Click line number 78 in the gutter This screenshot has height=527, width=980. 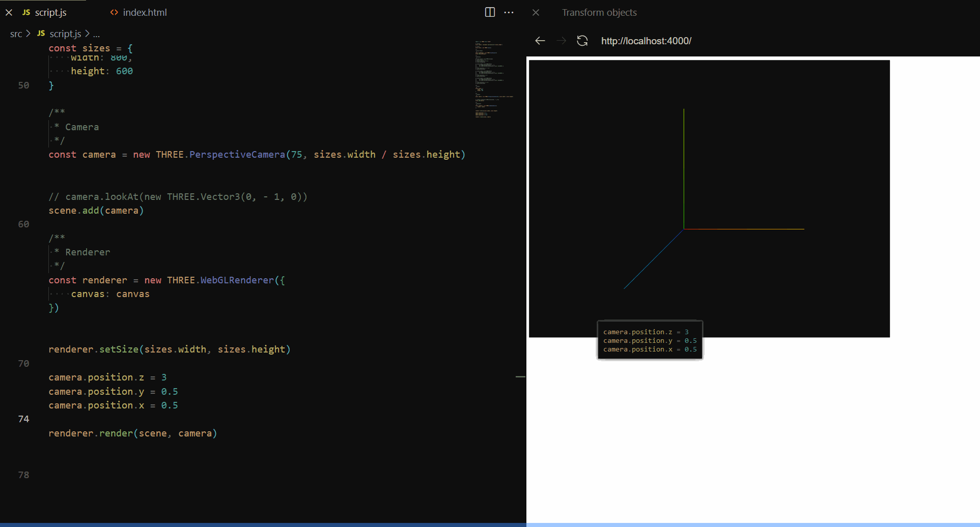click(x=23, y=475)
